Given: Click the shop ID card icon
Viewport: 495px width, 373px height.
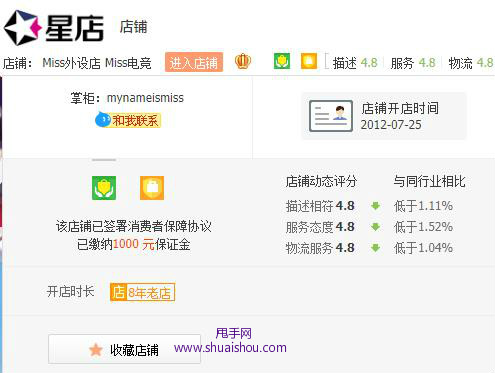Looking at the screenshot, I should 331,116.
